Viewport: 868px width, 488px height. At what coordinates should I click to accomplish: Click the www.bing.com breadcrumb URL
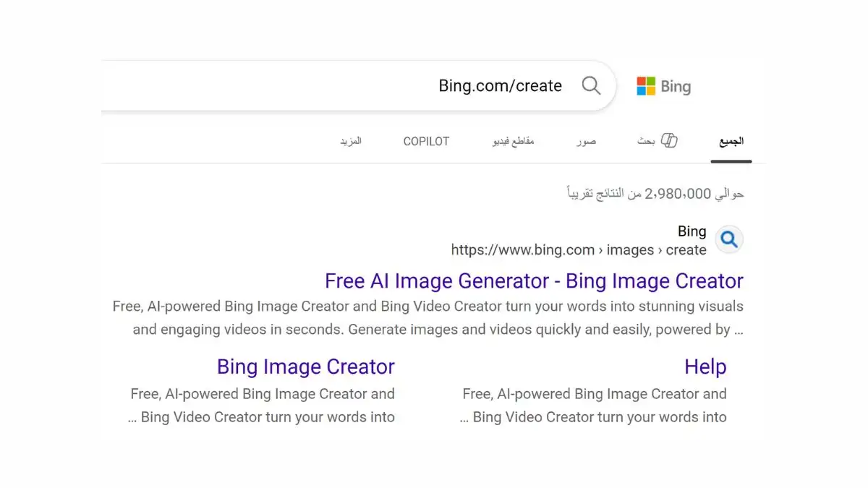(x=577, y=249)
